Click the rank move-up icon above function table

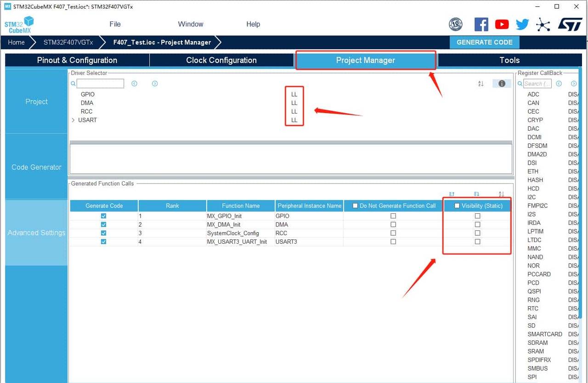point(452,194)
